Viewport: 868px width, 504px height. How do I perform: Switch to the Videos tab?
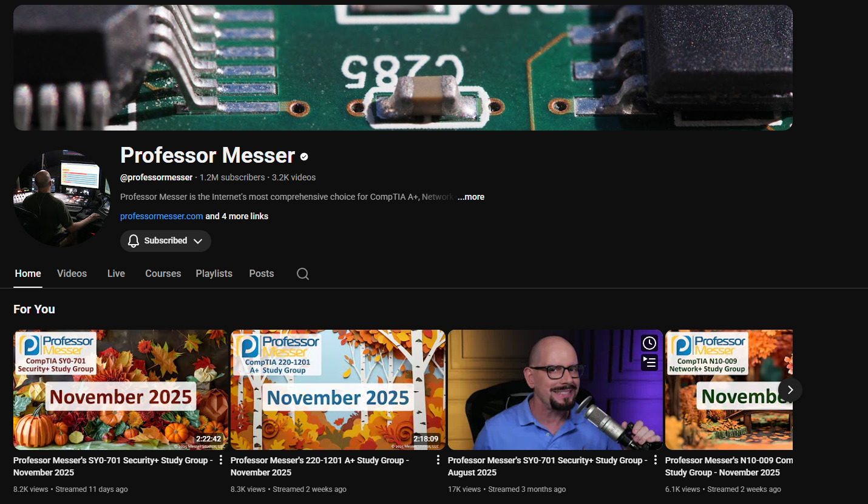[72, 274]
